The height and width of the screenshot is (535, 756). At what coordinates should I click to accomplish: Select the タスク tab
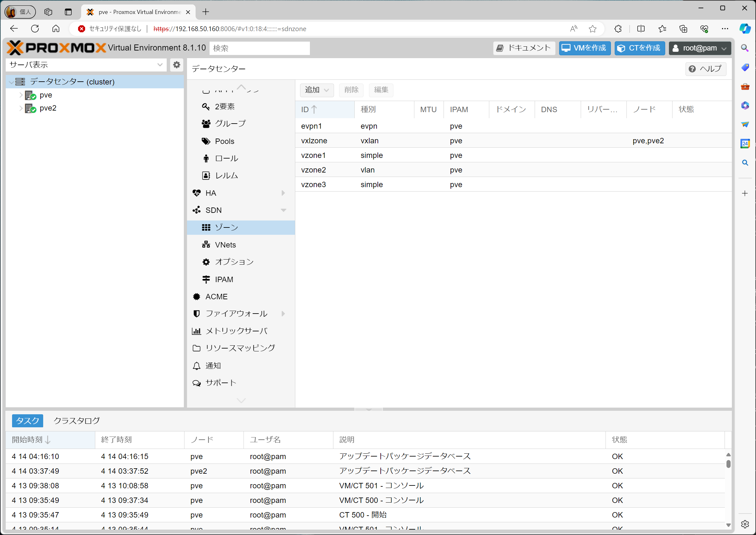pyautogui.click(x=27, y=421)
